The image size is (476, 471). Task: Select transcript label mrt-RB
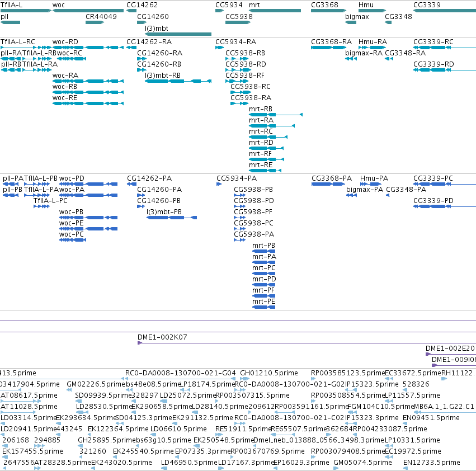pos(261,109)
